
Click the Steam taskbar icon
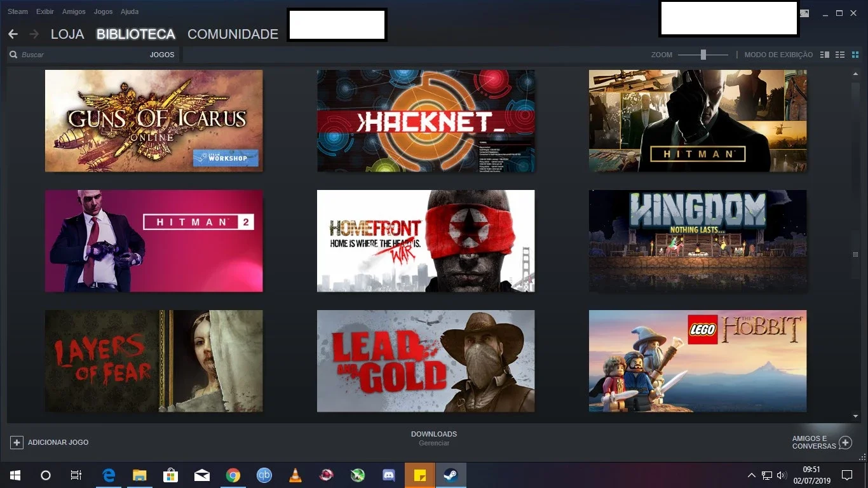point(451,475)
